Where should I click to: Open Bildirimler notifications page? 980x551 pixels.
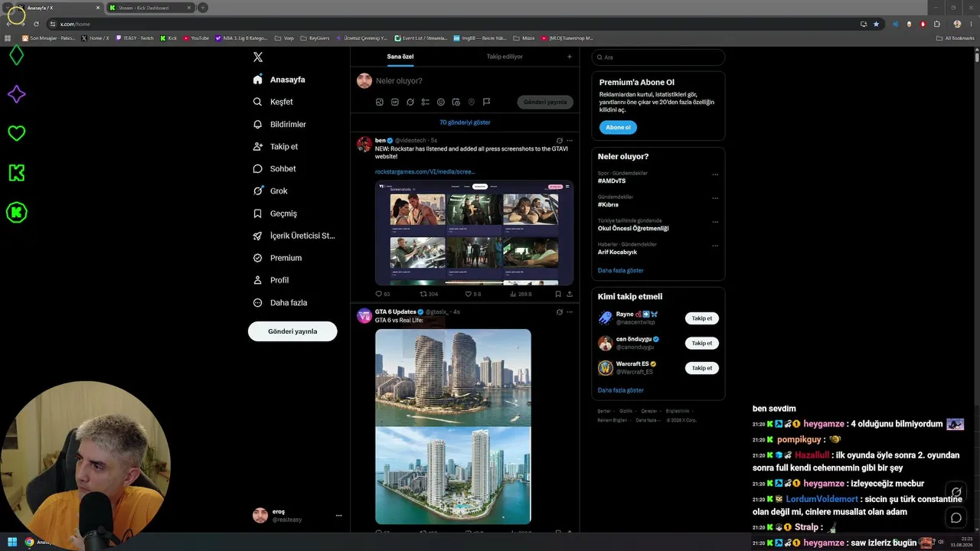[x=279, y=124]
